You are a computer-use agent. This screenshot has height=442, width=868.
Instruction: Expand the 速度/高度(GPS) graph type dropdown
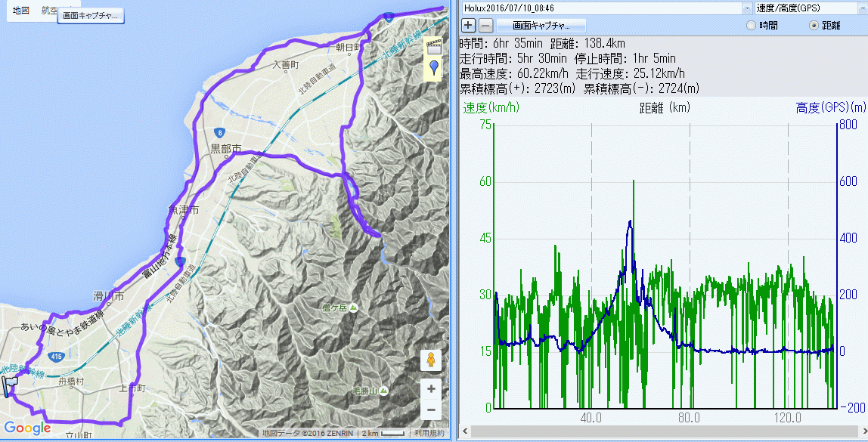pos(862,8)
